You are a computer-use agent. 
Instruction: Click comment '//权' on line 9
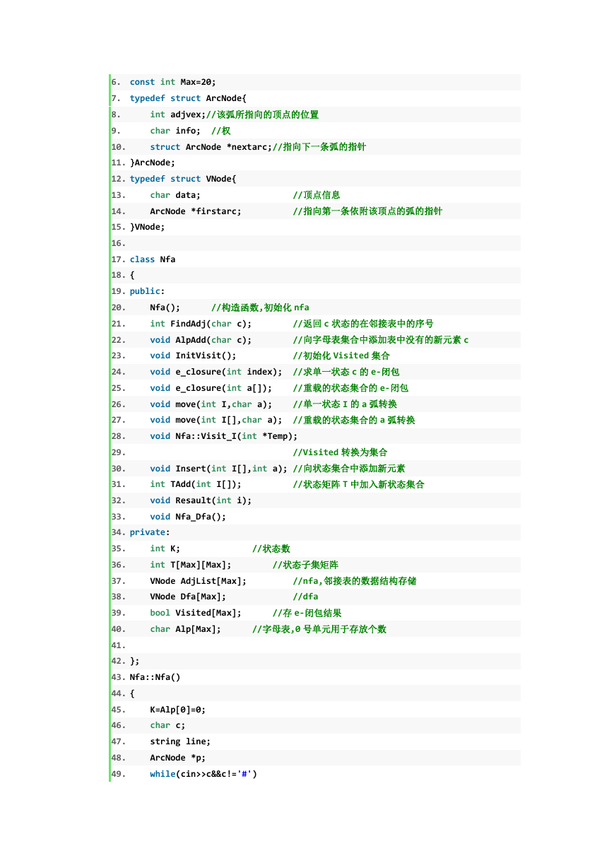point(220,131)
